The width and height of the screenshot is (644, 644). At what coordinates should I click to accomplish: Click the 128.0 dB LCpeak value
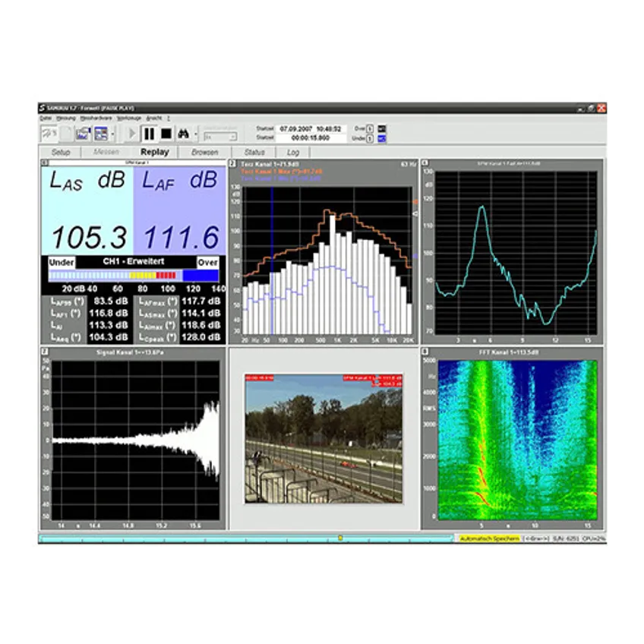tap(201, 337)
